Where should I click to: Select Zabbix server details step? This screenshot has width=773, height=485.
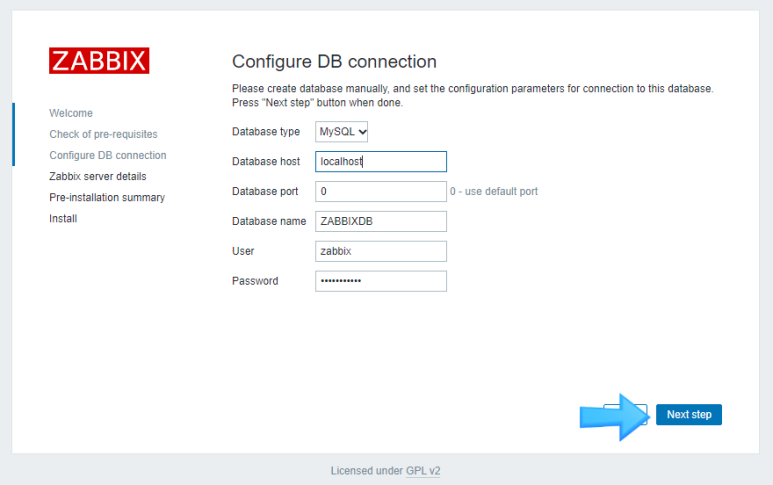tap(98, 176)
